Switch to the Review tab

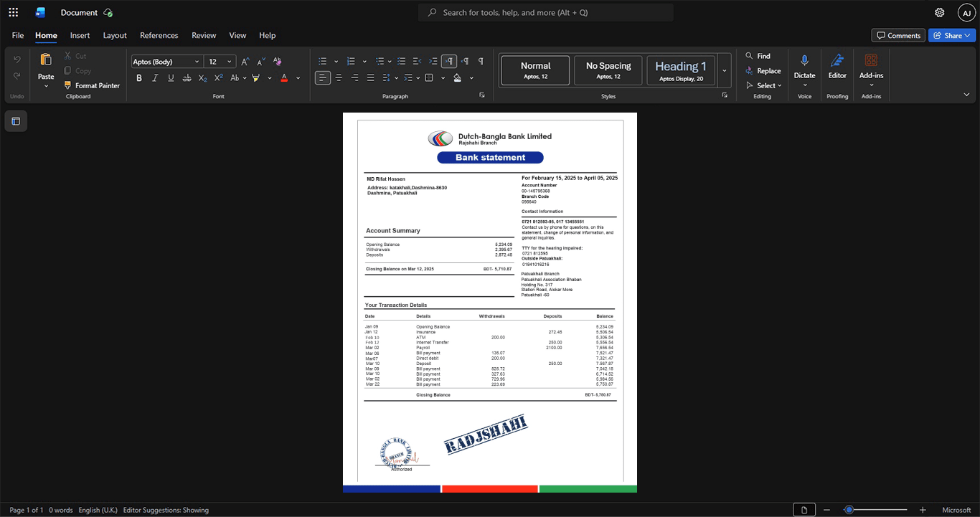[204, 35]
